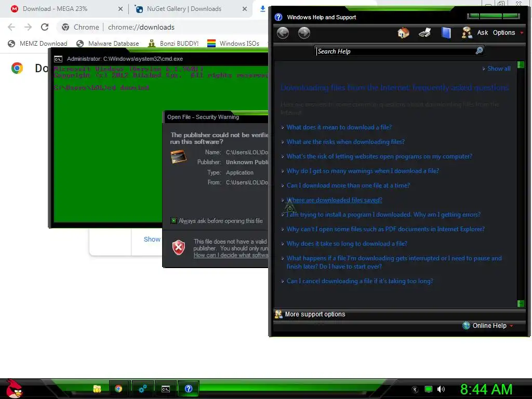
Task: Switch to NuGet Gallery Downloads tab
Action: click(x=184, y=9)
